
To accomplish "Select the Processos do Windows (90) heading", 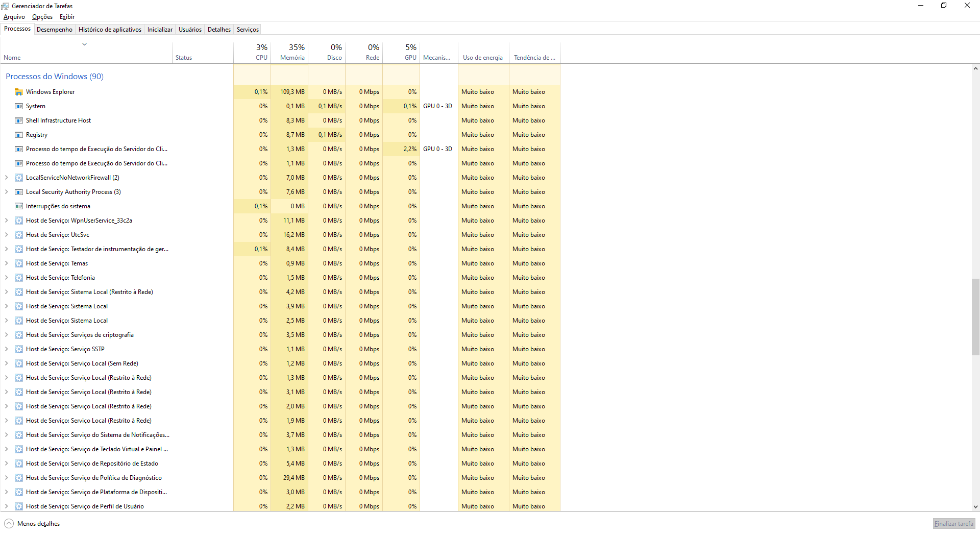I will [x=55, y=77].
